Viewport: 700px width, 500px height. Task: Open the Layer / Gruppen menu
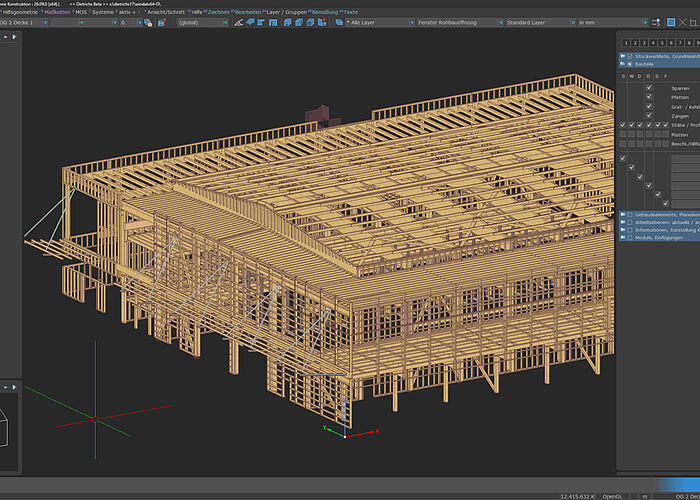[286, 12]
